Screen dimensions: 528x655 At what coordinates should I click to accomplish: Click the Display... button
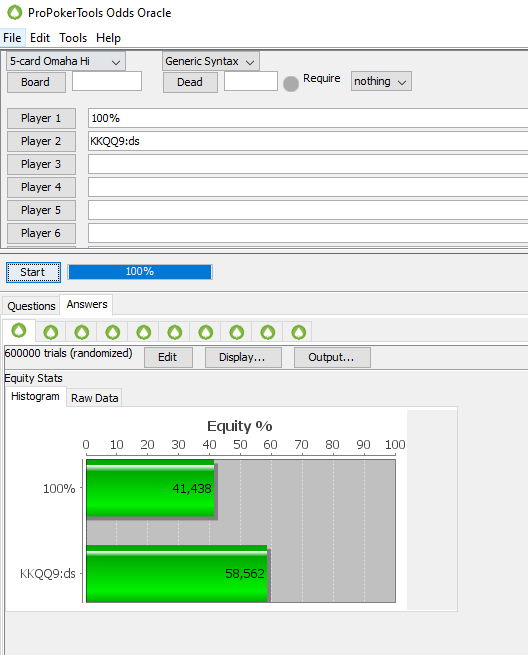[243, 358]
